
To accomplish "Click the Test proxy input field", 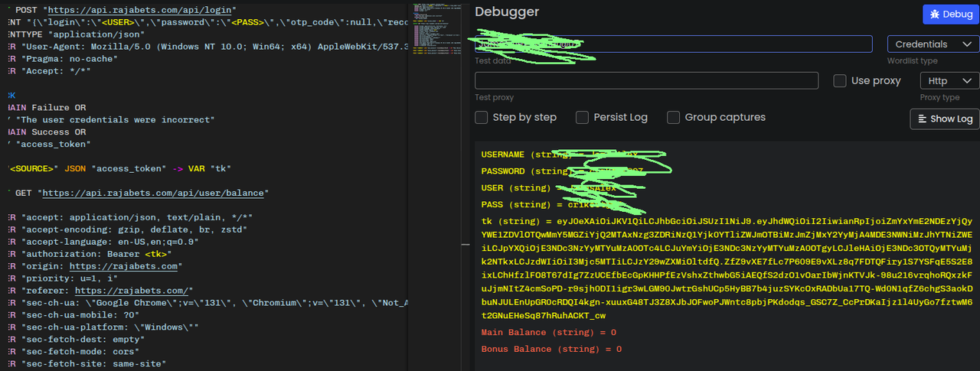I will [x=647, y=80].
